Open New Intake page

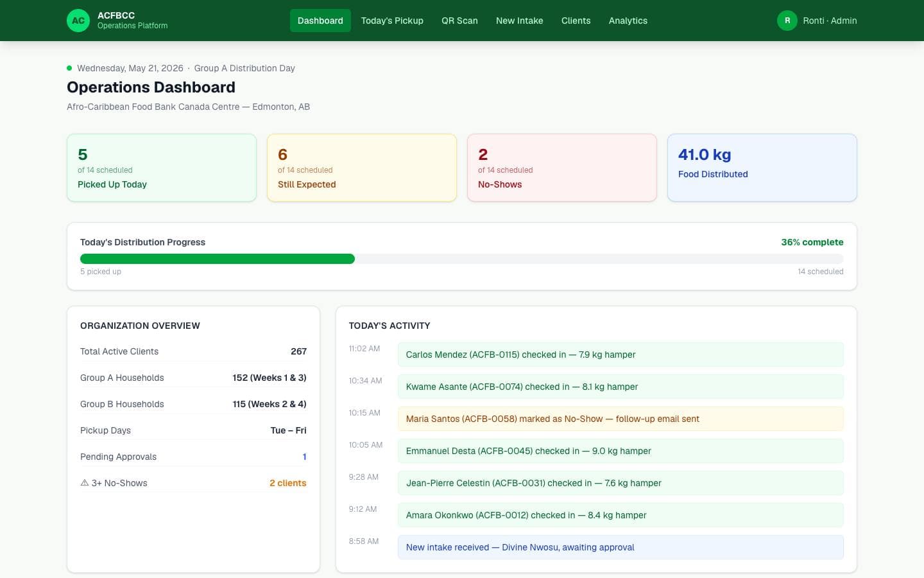520,21
